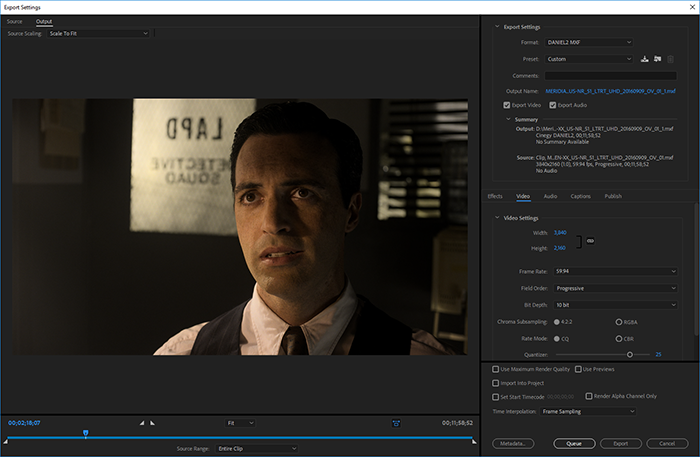This screenshot has height=457, width=700.
Task: Open the Format dropdown showing DANIEL2 MXF
Action: point(589,42)
